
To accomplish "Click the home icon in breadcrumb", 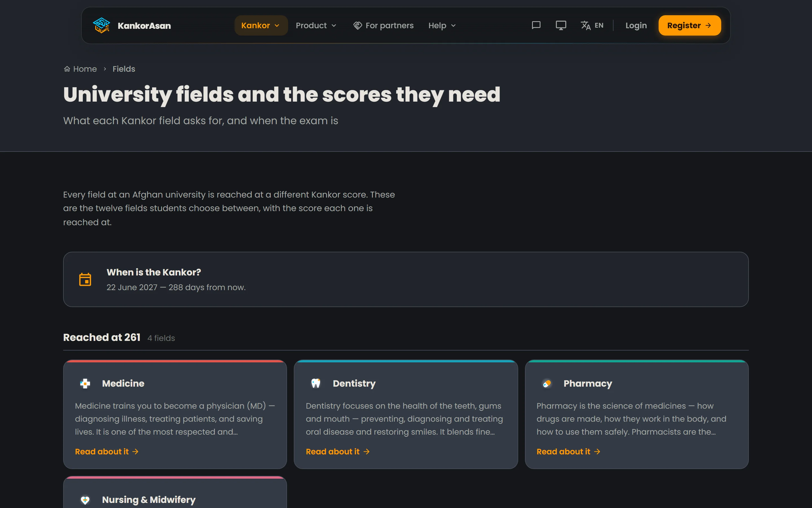I will pyautogui.click(x=67, y=69).
